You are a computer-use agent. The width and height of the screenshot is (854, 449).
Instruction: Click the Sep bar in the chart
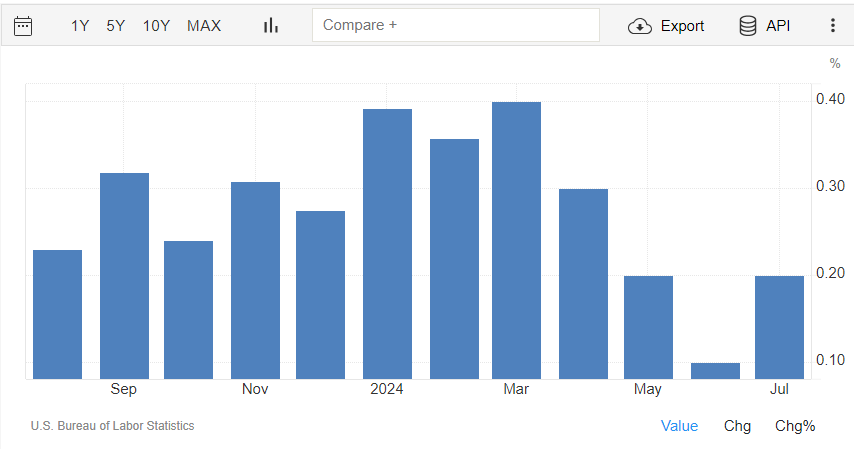click(x=124, y=276)
